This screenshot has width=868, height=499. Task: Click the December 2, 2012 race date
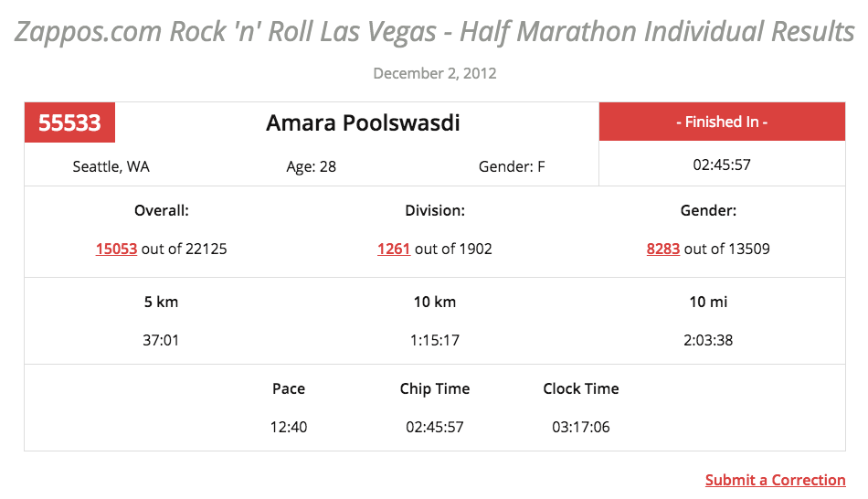(x=435, y=73)
